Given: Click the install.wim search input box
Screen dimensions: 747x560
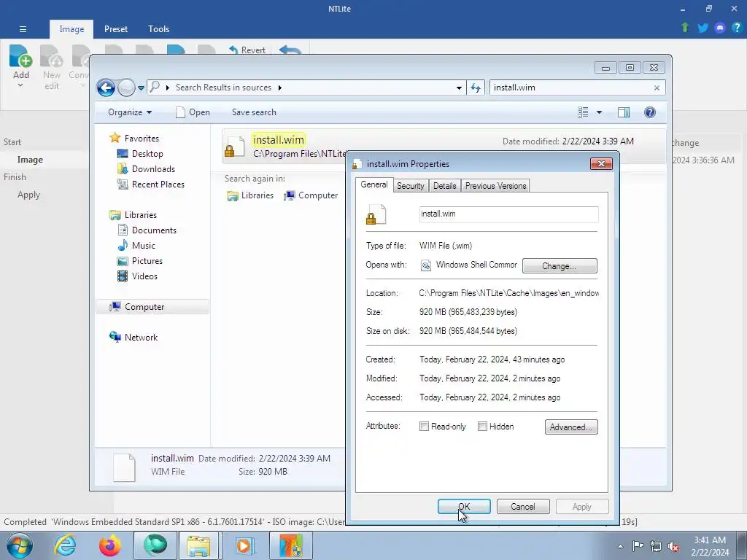Looking at the screenshot, I should coord(570,87).
